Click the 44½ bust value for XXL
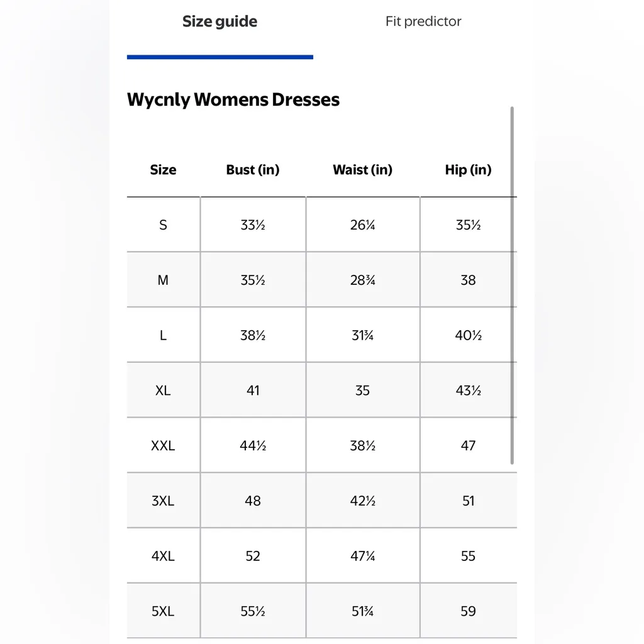 (253, 446)
